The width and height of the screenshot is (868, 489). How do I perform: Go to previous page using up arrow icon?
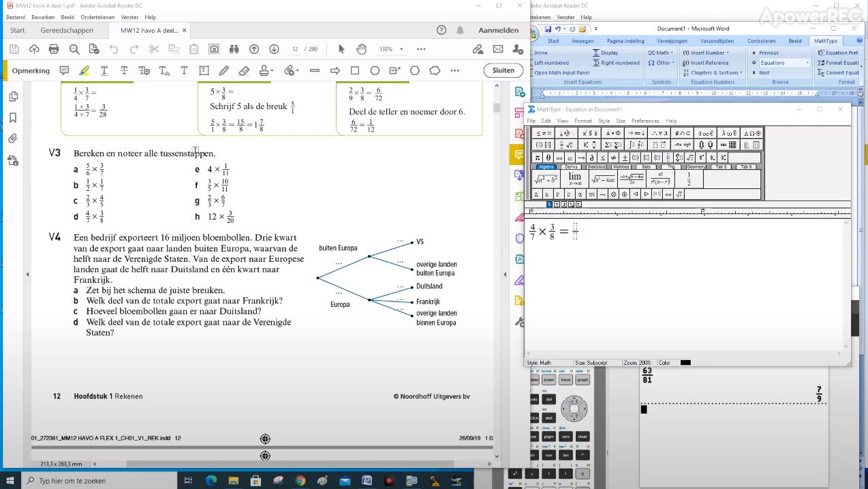pos(254,49)
